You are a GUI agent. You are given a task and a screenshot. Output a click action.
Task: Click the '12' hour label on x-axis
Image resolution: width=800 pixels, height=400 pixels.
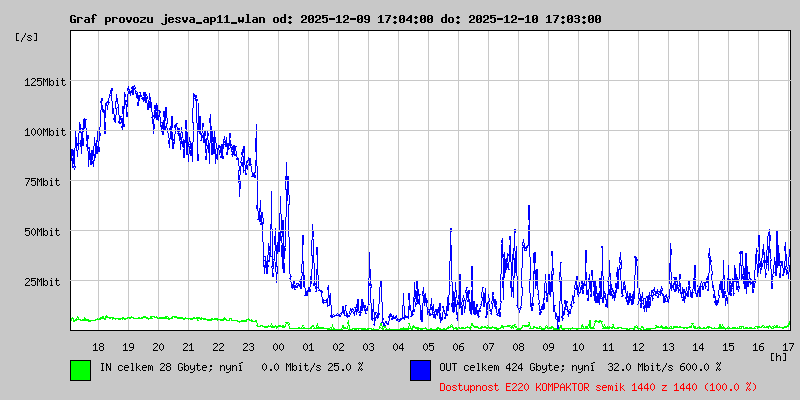638,347
